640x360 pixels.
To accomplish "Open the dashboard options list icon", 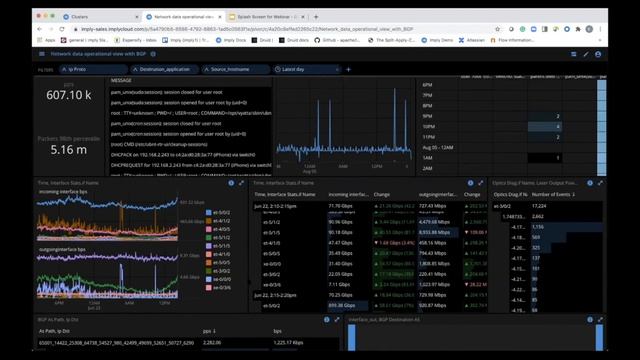I will [x=573, y=54].
